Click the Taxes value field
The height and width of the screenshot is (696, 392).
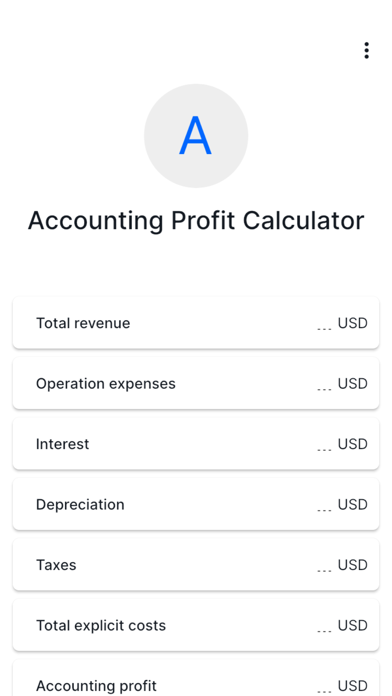coord(324,566)
